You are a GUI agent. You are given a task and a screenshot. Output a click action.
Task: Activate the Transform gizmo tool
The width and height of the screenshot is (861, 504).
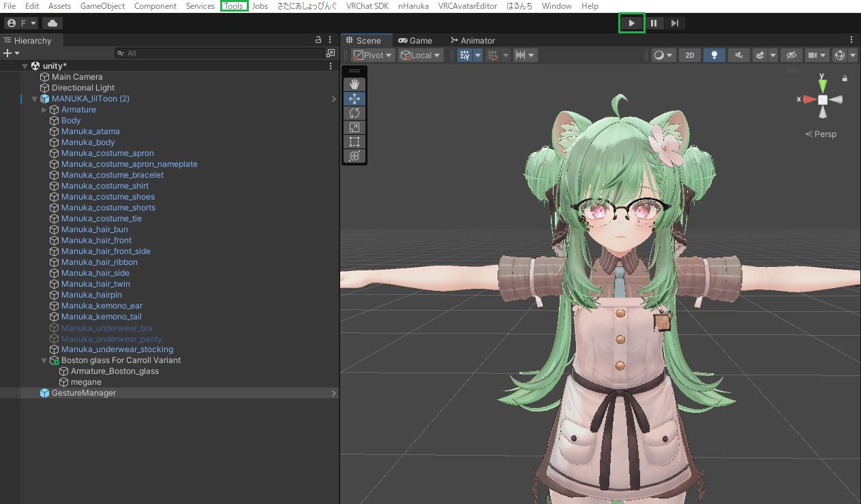[x=354, y=156]
